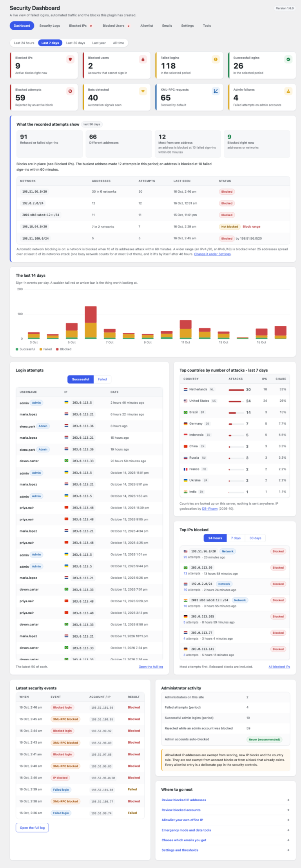This screenshot has height=868, width=301.
Task: Click the Admin badge next to elena.park, 8 hours ago
Action: (x=43, y=426)
